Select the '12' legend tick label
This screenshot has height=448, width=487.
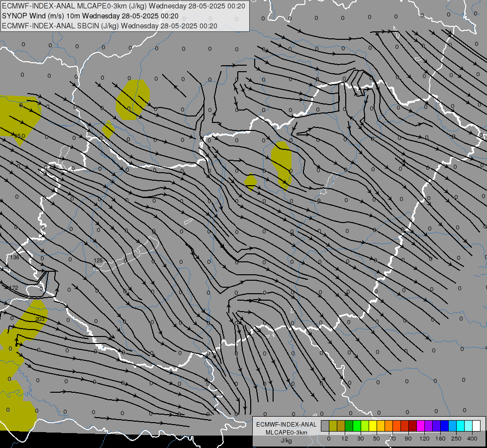(345, 439)
